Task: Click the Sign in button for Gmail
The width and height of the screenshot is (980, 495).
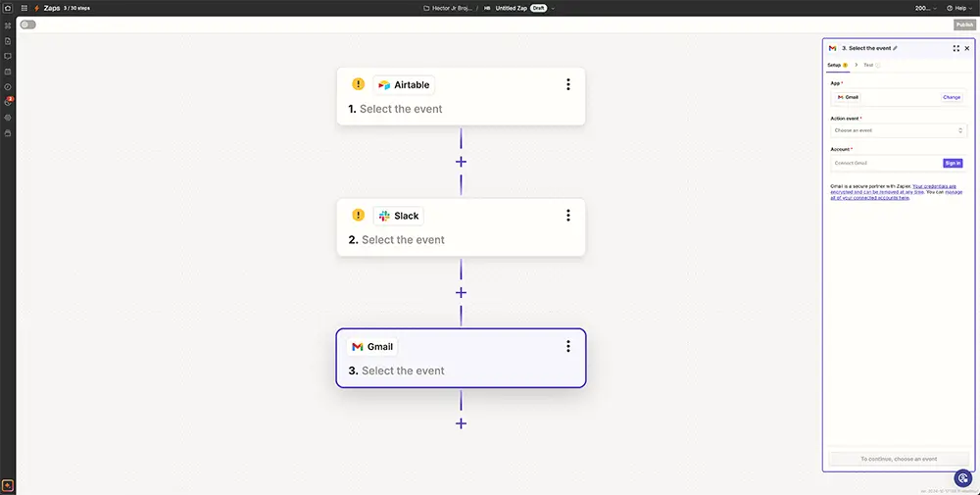Action: tap(952, 163)
